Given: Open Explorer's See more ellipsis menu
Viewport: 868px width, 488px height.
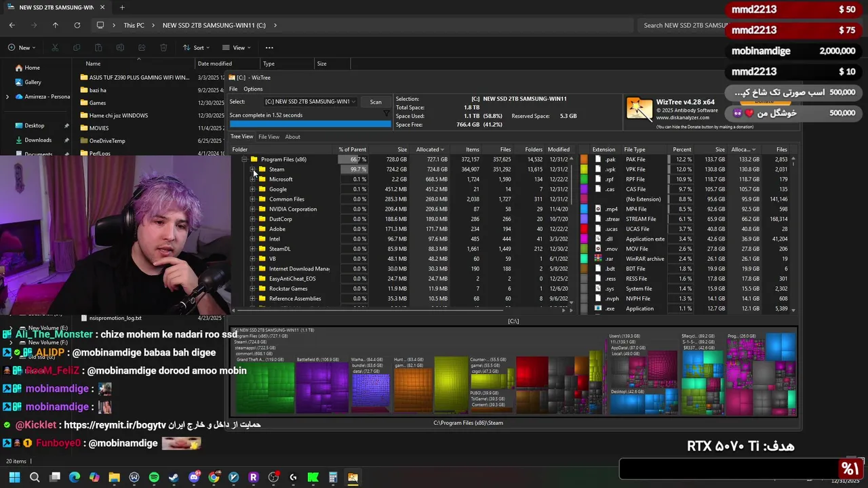Looking at the screenshot, I should [269, 47].
